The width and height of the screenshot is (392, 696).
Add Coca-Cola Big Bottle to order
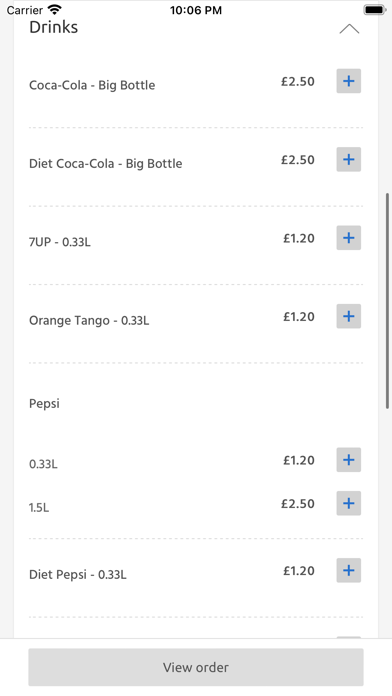[x=348, y=81]
